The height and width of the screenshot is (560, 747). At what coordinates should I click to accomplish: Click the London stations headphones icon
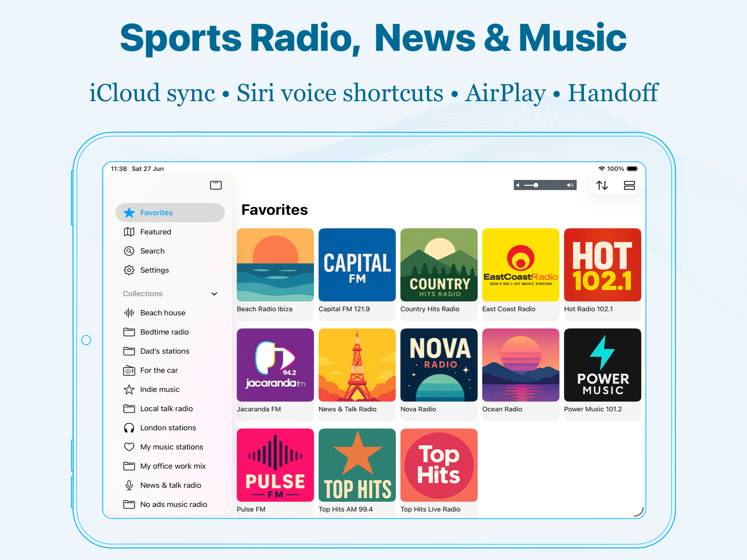(129, 428)
